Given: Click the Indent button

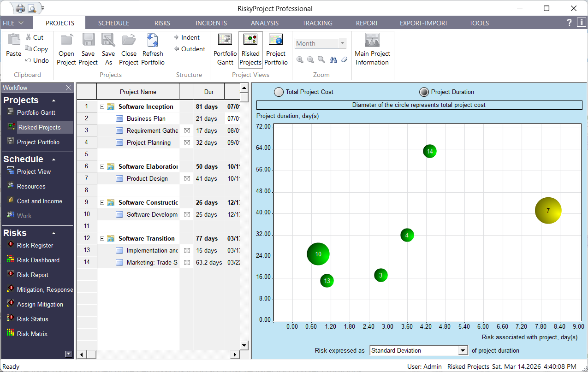Looking at the screenshot, I should tap(186, 37).
